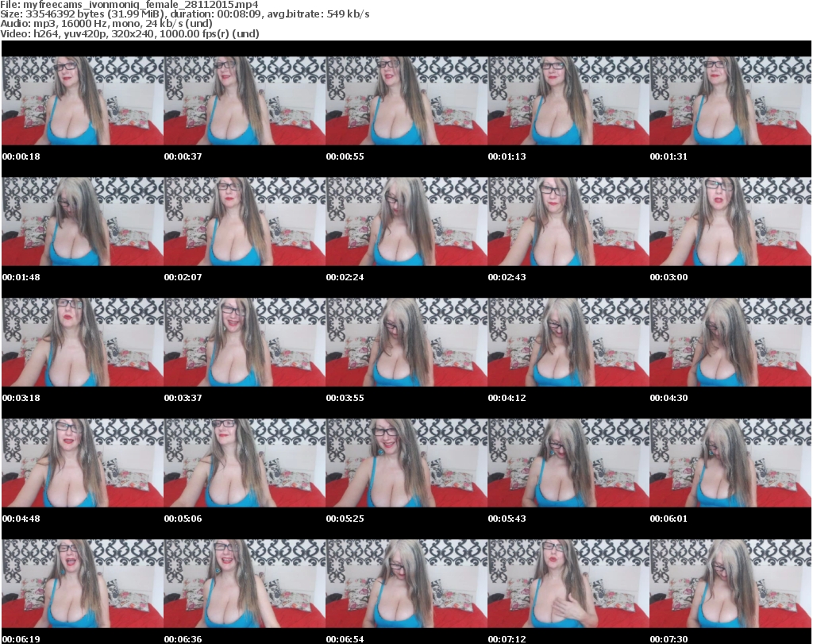Select the timecode reading 00:05:06
This screenshot has height=644, width=813.
tap(183, 519)
